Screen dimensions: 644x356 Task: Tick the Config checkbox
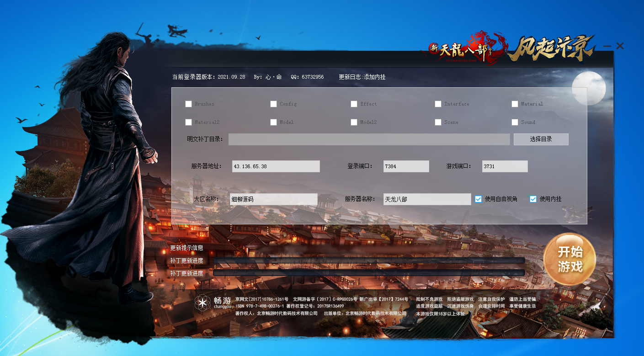[x=273, y=104]
